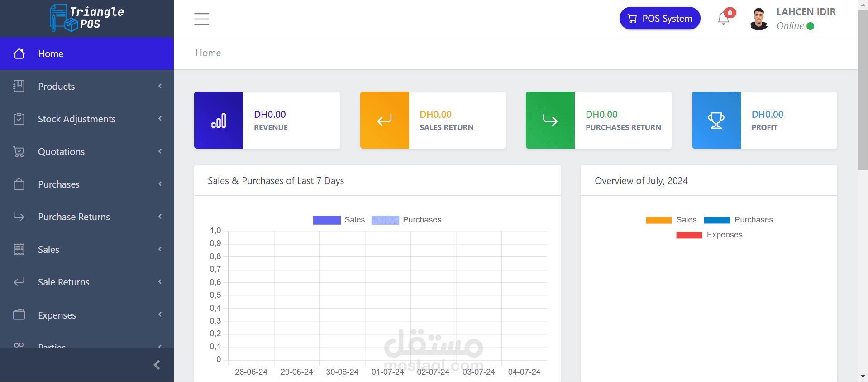Open the Stock Adjustments menu label

coord(77,119)
